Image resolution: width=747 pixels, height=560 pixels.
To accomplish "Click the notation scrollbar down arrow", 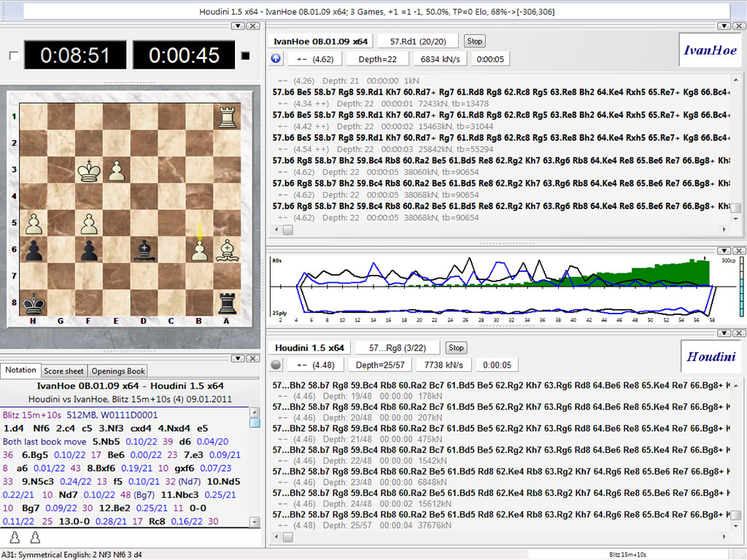I will point(255,522).
